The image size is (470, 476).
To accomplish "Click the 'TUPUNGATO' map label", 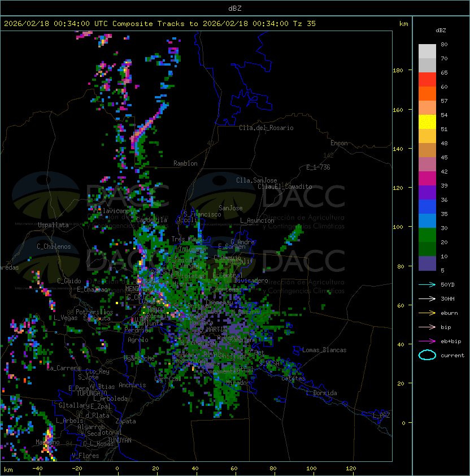I will [x=92, y=393].
